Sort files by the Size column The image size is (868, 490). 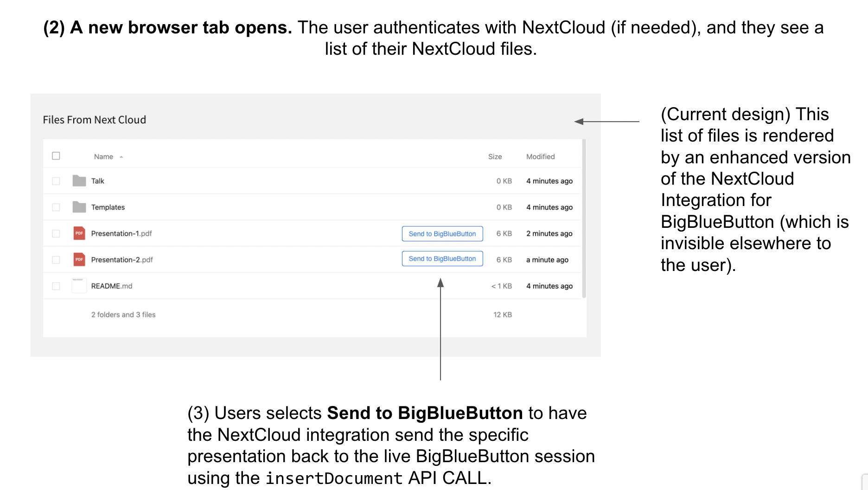[495, 156]
